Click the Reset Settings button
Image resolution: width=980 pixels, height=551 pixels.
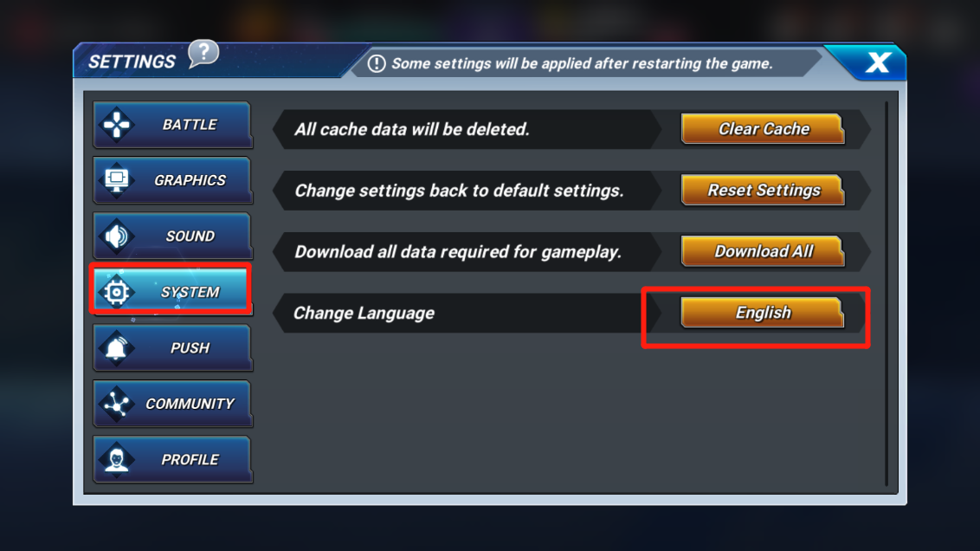click(x=763, y=190)
